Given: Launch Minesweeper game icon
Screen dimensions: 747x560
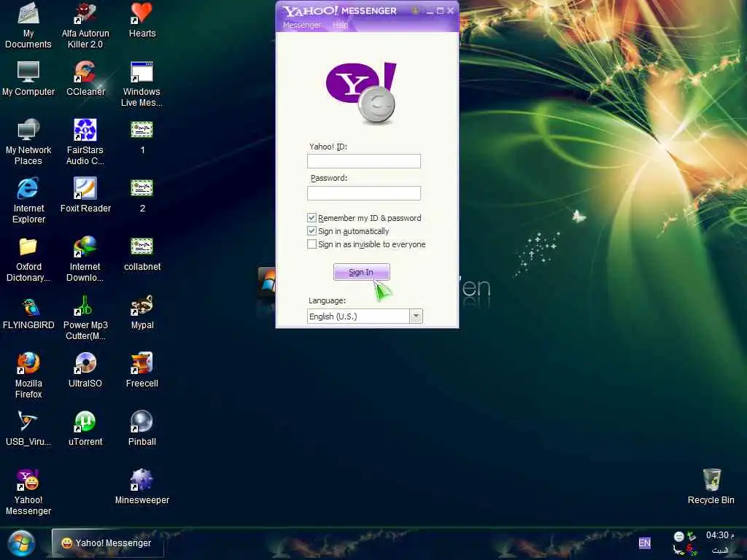Looking at the screenshot, I should (x=142, y=486).
